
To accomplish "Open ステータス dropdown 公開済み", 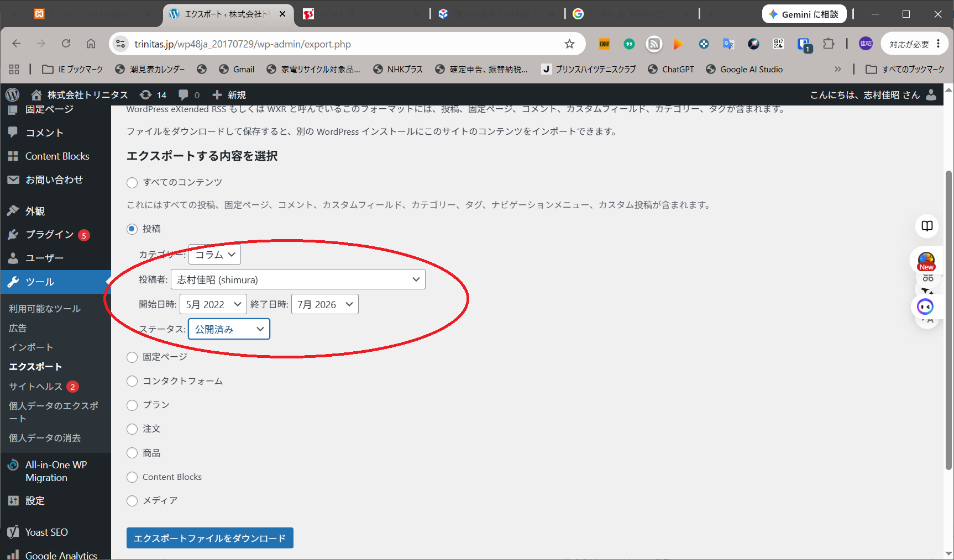I will (x=229, y=329).
